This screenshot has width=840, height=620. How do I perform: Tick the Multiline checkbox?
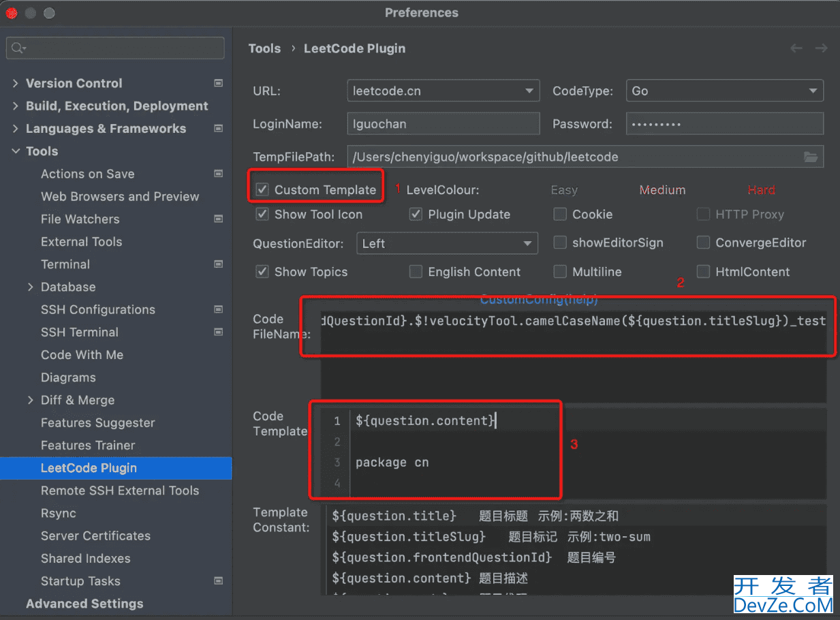560,272
